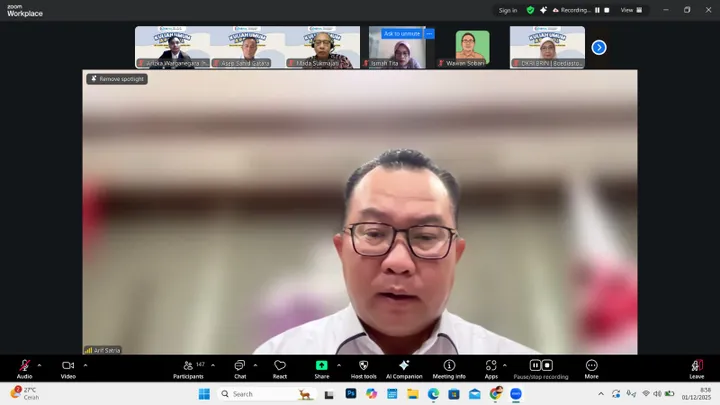
Task: Toggle the camera with Video button
Action: pyautogui.click(x=68, y=366)
